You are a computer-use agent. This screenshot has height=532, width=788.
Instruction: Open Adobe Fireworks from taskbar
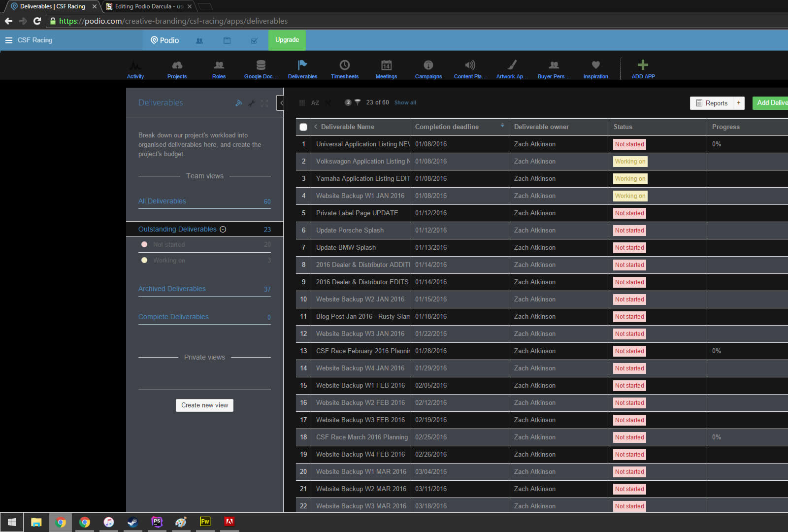click(205, 522)
